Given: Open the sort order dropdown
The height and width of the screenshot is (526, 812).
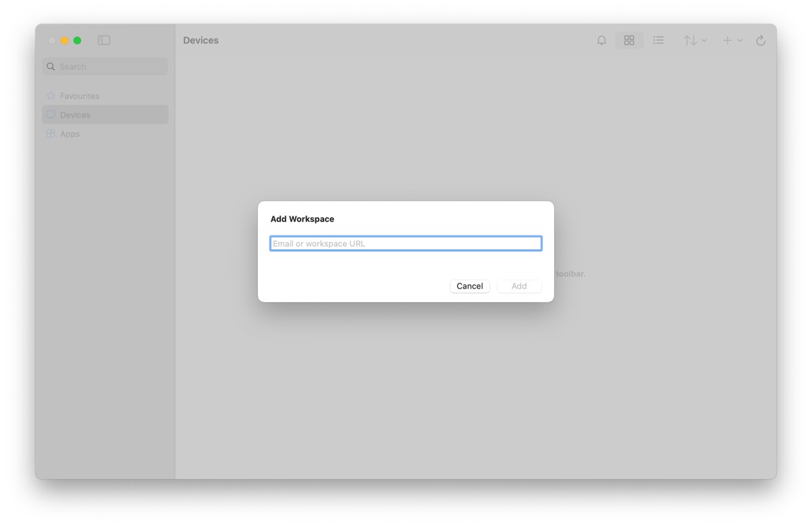Looking at the screenshot, I should point(695,41).
